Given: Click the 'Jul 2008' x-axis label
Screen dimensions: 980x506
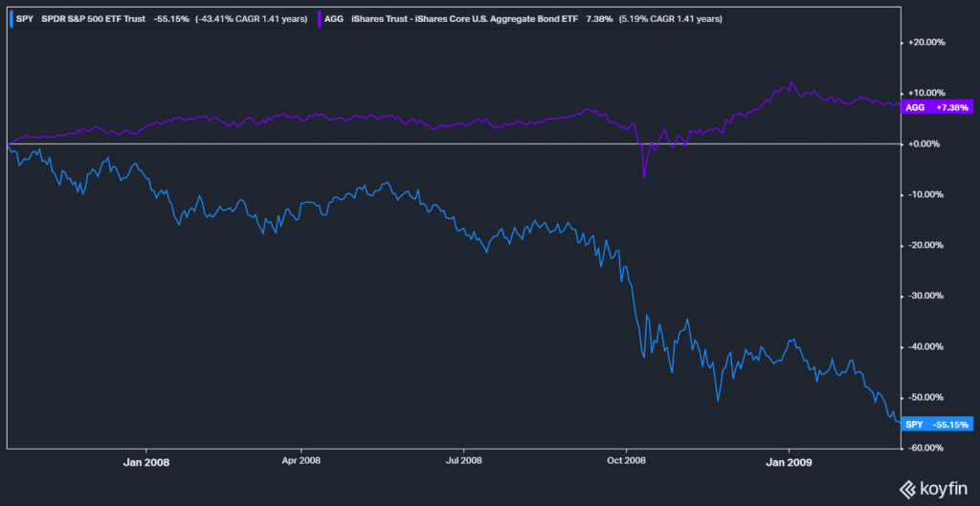Looking at the screenshot, I should tap(464, 463).
